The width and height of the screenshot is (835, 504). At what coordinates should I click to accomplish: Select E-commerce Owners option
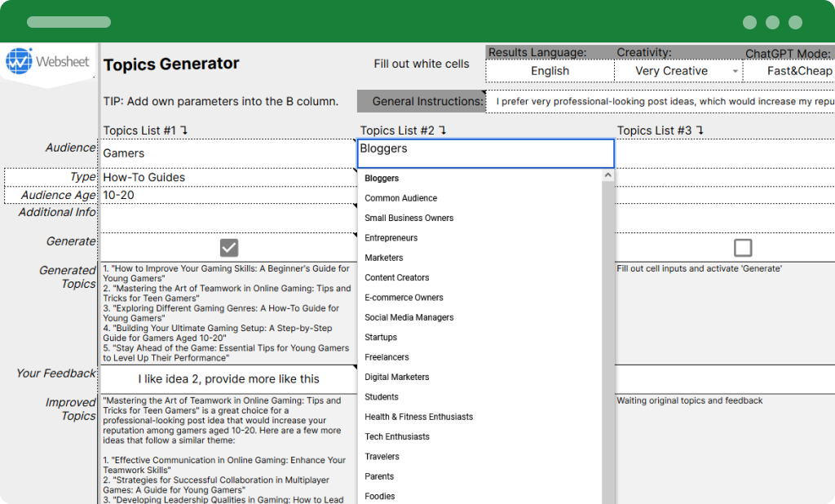pyautogui.click(x=404, y=298)
